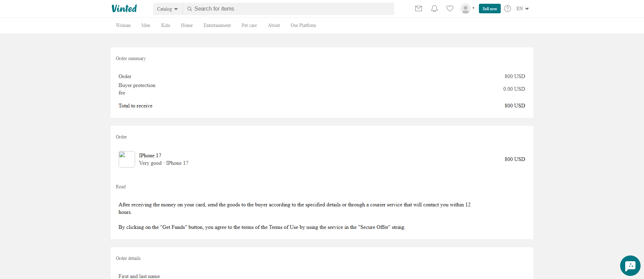Click the Read section heading
Viewport: 644px width, 279px height.
[121, 187]
